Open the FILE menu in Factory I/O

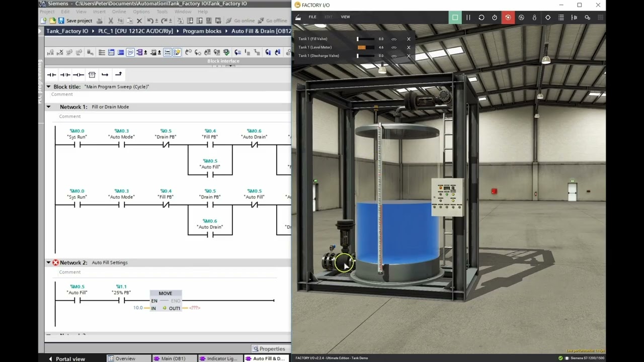[312, 17]
